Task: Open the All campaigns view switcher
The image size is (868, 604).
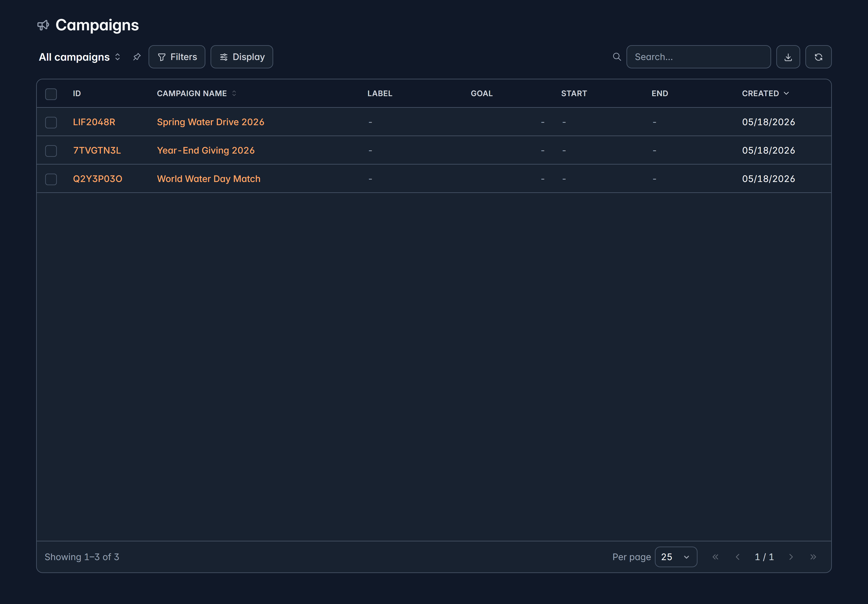Action: click(x=80, y=57)
